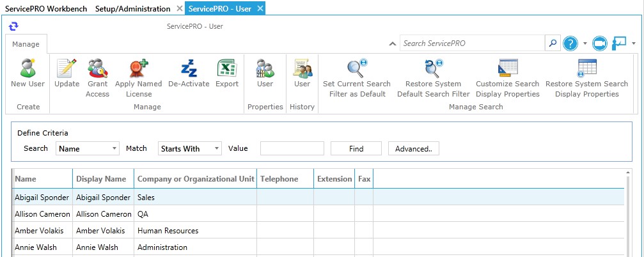644x257 pixels.
Task: Customize Search Display Properties
Action: tap(508, 68)
